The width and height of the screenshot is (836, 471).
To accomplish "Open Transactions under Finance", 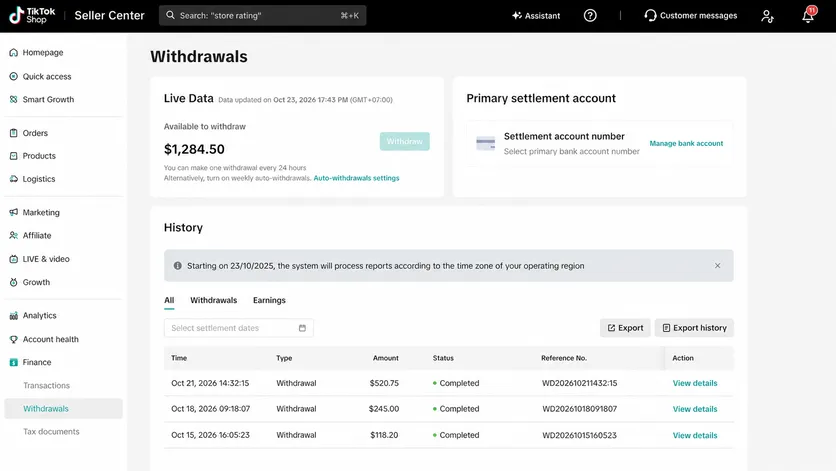I will pos(46,385).
